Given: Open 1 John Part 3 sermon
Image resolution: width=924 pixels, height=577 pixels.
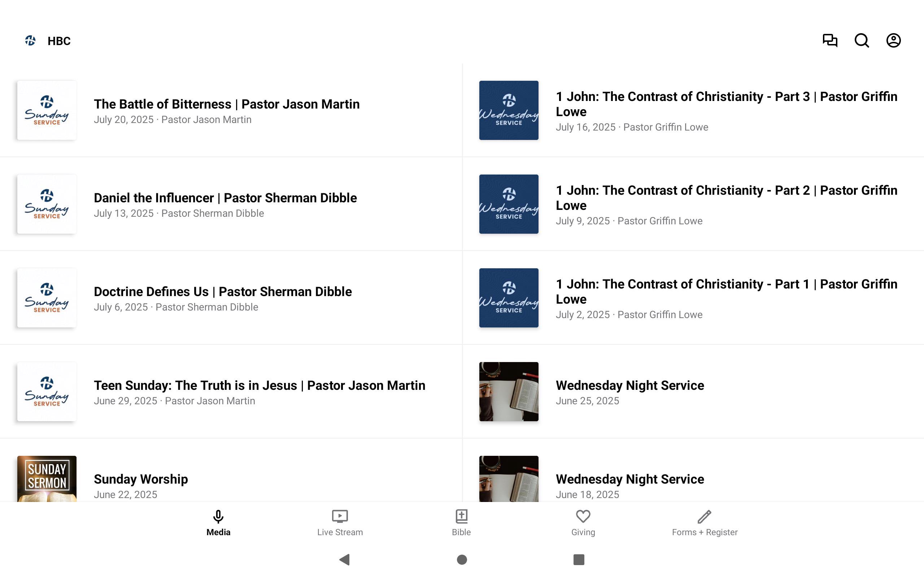Looking at the screenshot, I should [x=726, y=104].
